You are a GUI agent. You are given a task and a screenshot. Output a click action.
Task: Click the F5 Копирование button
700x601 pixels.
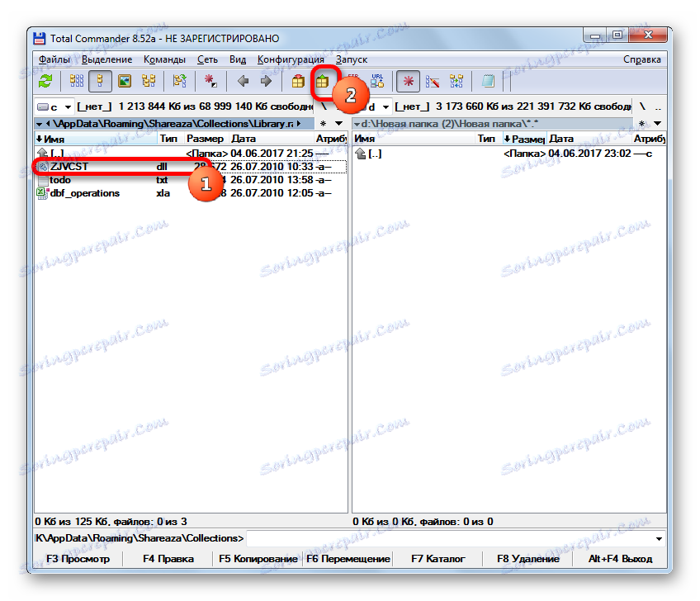coord(258,559)
